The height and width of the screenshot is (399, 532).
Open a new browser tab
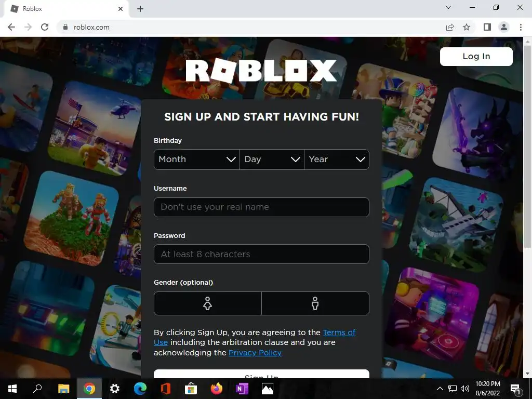(x=140, y=9)
